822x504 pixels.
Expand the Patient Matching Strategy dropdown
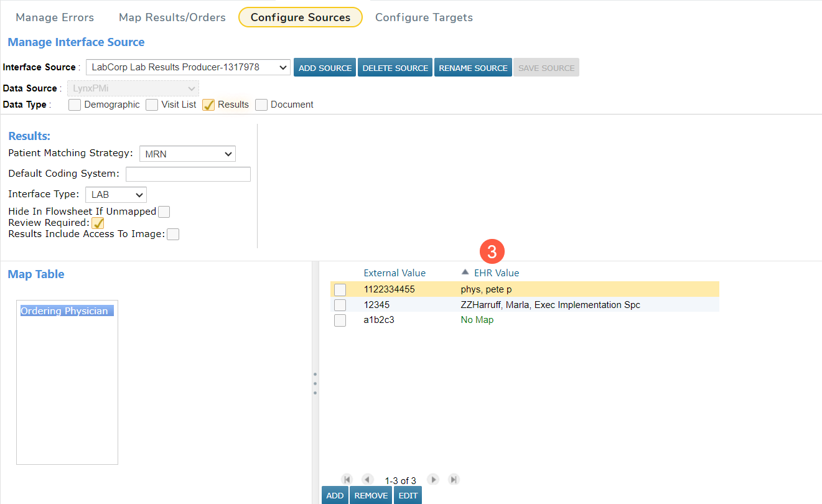[x=187, y=154]
